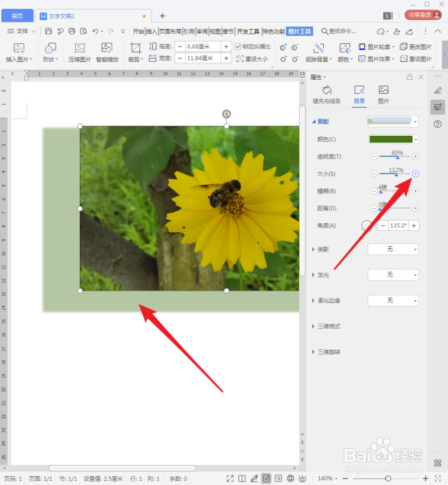Click the Print icon
This screenshot has height=485, width=448.
72,31
